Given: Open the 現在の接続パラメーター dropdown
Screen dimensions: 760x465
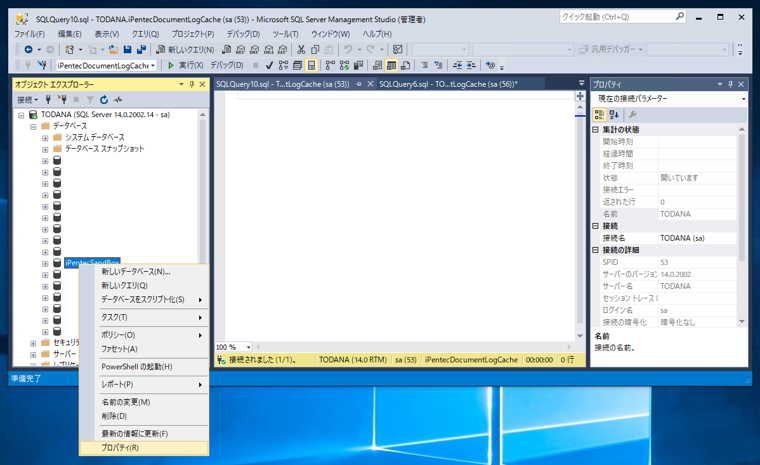Looking at the screenshot, I should click(x=743, y=99).
